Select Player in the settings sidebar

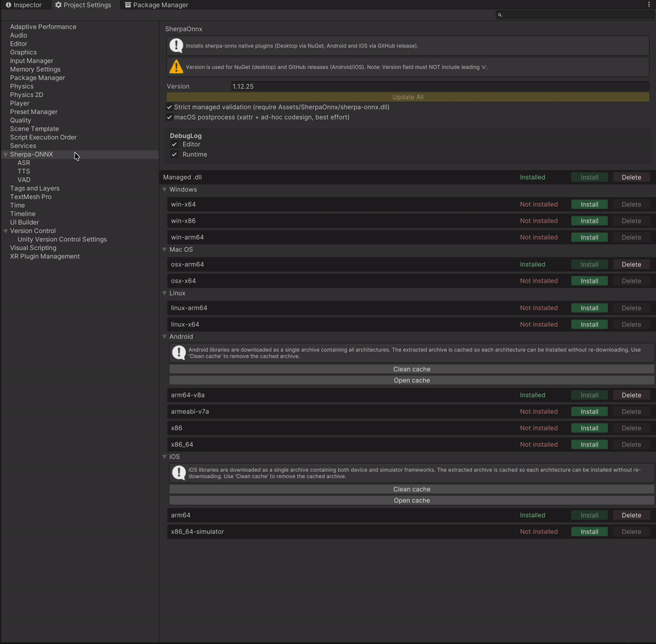tap(20, 103)
